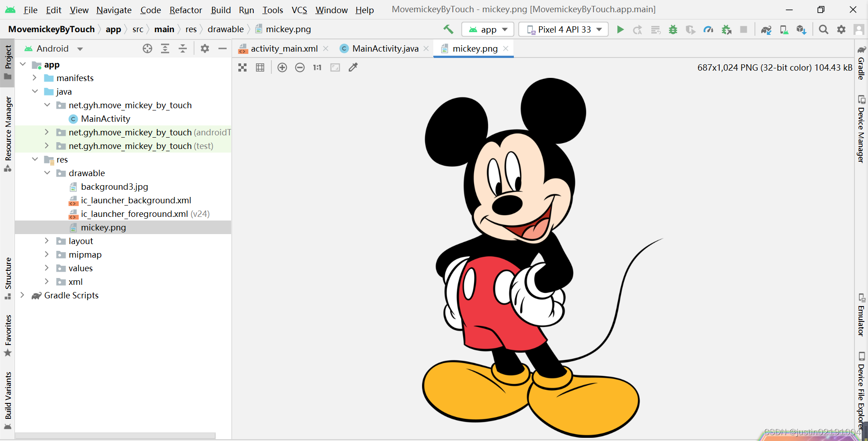Open the color picker eyedropper tool
Image resolution: width=868 pixels, height=441 pixels.
tap(353, 67)
